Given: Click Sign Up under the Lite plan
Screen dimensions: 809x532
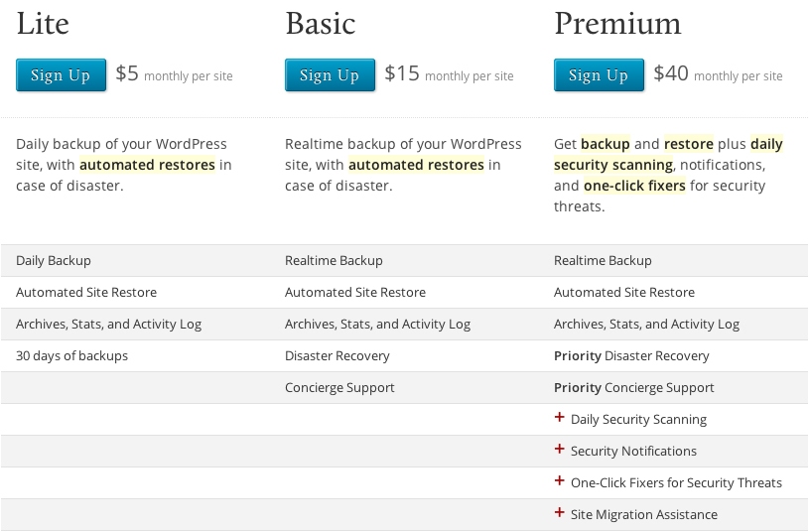Looking at the screenshot, I should 61,75.
